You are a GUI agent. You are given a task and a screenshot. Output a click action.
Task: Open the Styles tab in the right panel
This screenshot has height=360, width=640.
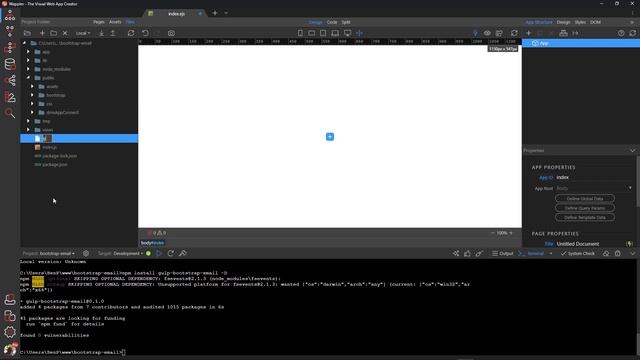click(x=580, y=22)
